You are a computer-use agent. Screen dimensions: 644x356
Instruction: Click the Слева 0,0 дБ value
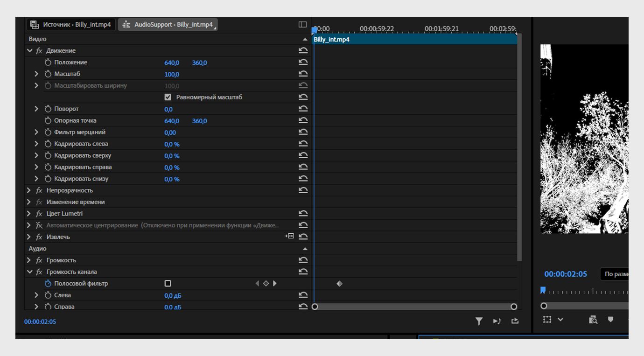[173, 295]
